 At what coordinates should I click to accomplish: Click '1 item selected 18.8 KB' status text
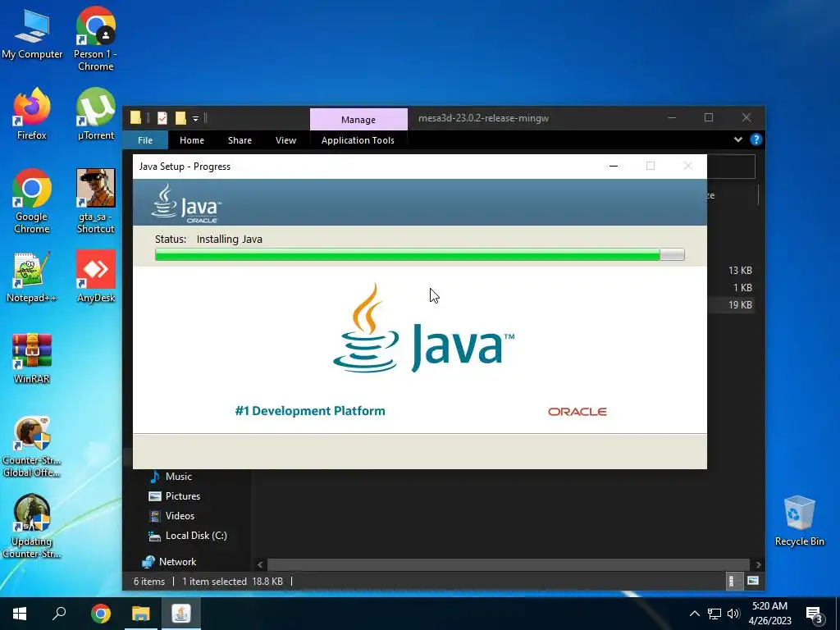[232, 582]
